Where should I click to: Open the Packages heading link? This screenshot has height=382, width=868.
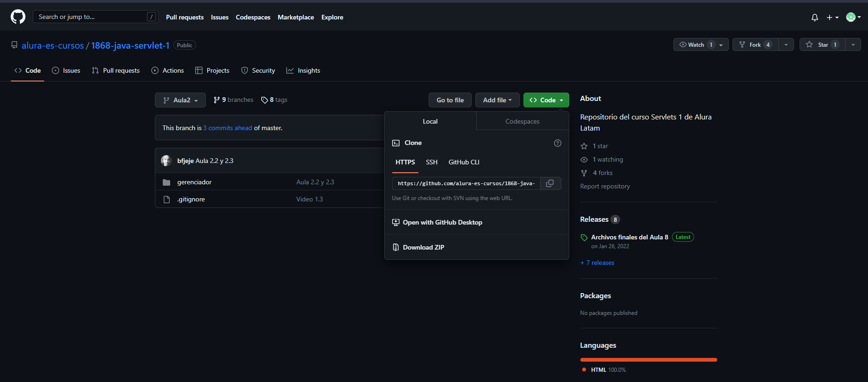coord(596,296)
